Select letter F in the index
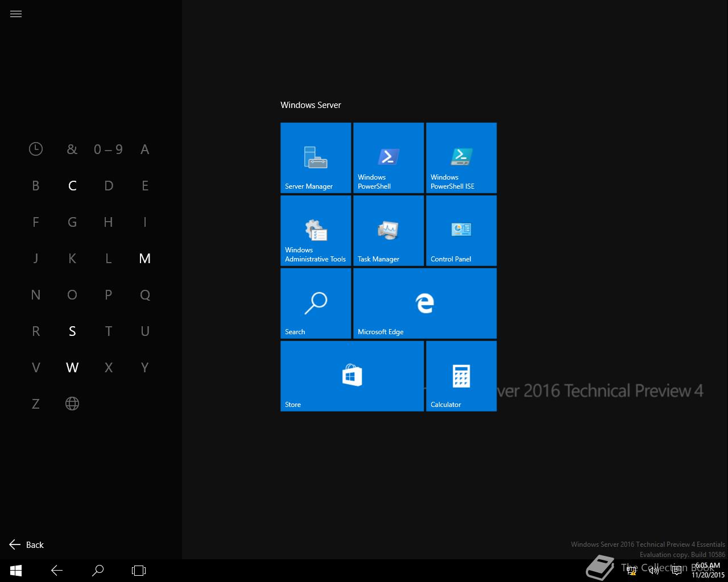Image resolution: width=728 pixels, height=582 pixels. pyautogui.click(x=36, y=222)
